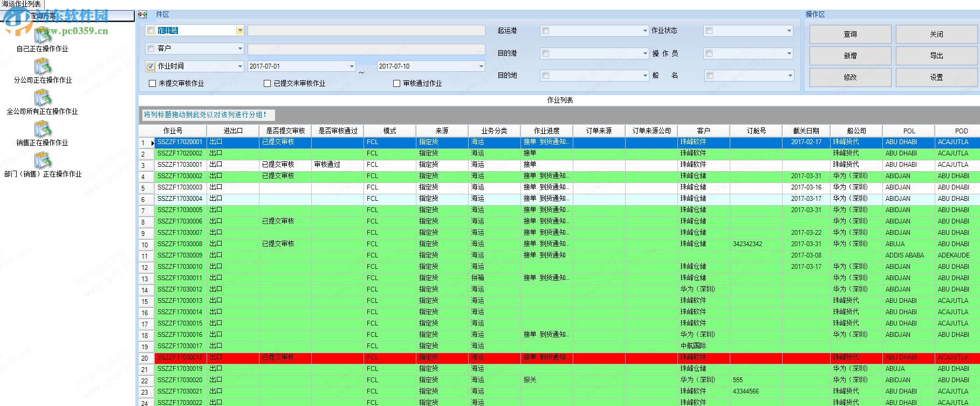Enable 未提交审核作业 checkbox
This screenshot has height=406, width=980.
pos(152,84)
